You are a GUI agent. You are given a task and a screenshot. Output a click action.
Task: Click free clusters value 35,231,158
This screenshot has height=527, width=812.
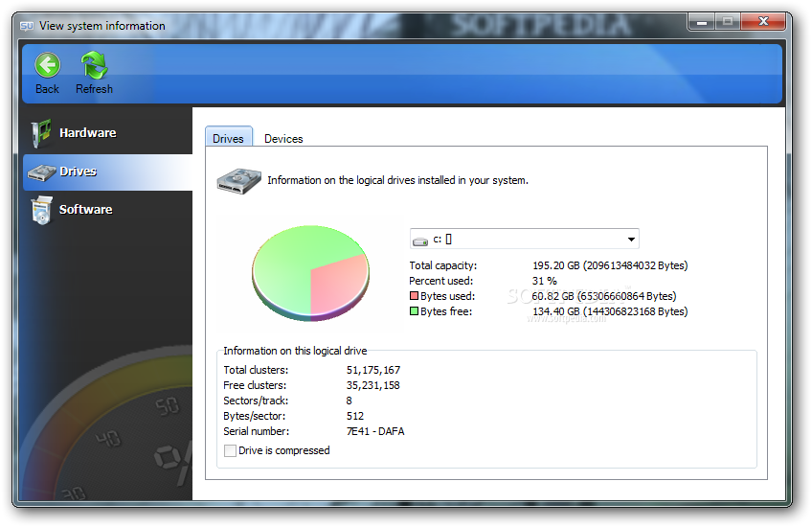coord(372,385)
